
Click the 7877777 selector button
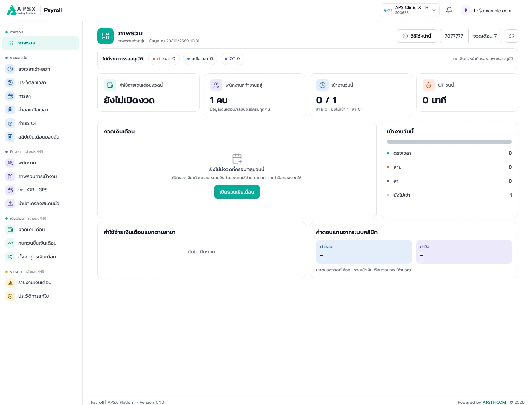pyautogui.click(x=454, y=36)
